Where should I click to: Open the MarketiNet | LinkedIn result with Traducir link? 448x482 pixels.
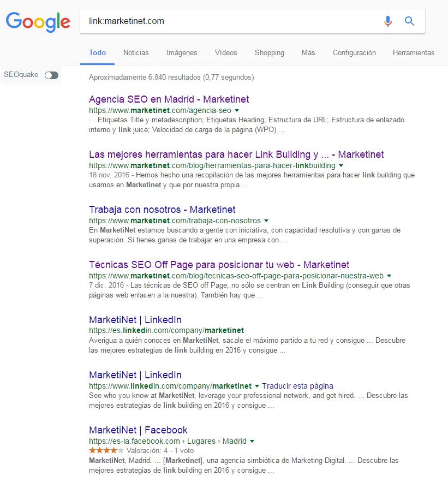[135, 374]
